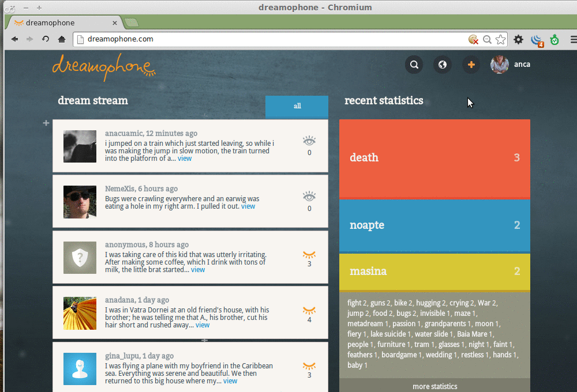Click 'NemeXis, 6 hours ago' header
The image size is (577, 392).
141,189
